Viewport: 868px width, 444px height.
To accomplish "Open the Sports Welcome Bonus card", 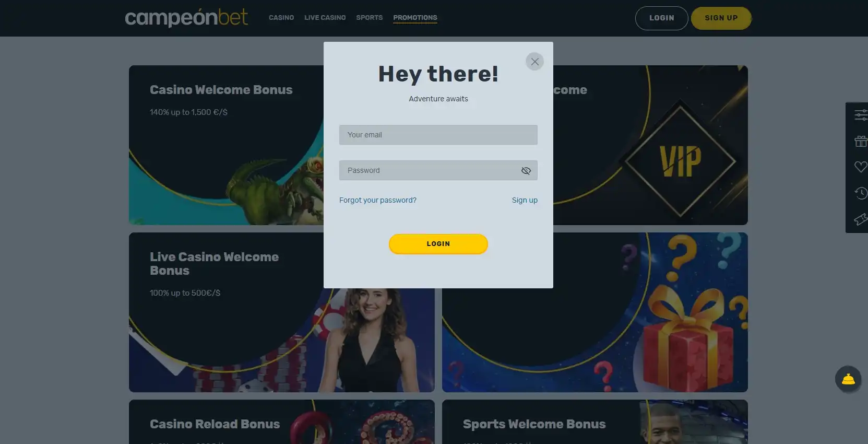I will (595, 422).
